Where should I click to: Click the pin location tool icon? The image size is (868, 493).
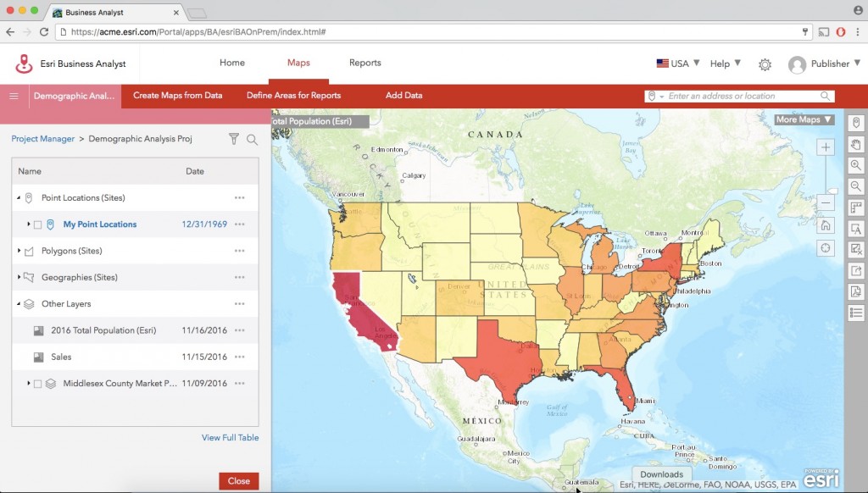[856, 123]
